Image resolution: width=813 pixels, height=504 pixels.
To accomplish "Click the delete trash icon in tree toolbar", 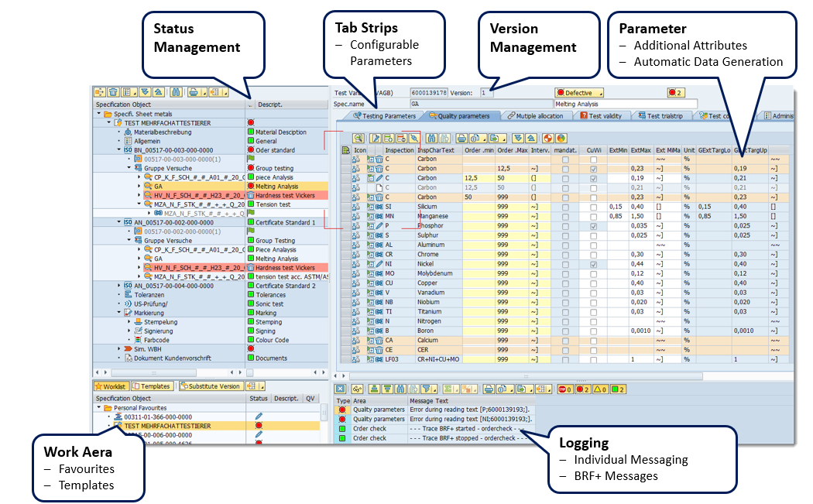I will 113,92.
